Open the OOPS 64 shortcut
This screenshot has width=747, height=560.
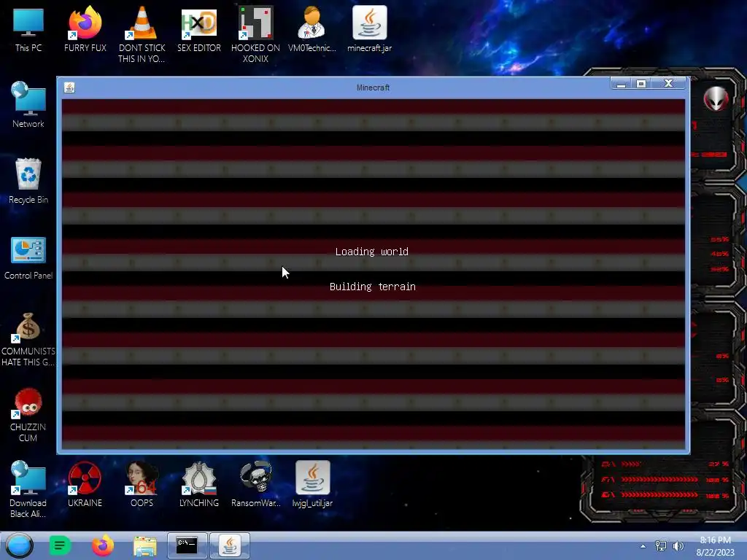[142, 484]
